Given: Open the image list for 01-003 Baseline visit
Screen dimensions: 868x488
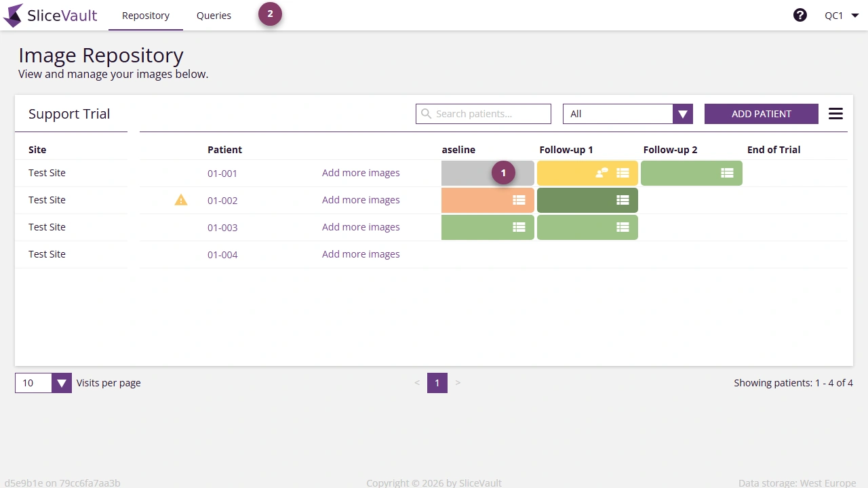Looking at the screenshot, I should pos(519,227).
